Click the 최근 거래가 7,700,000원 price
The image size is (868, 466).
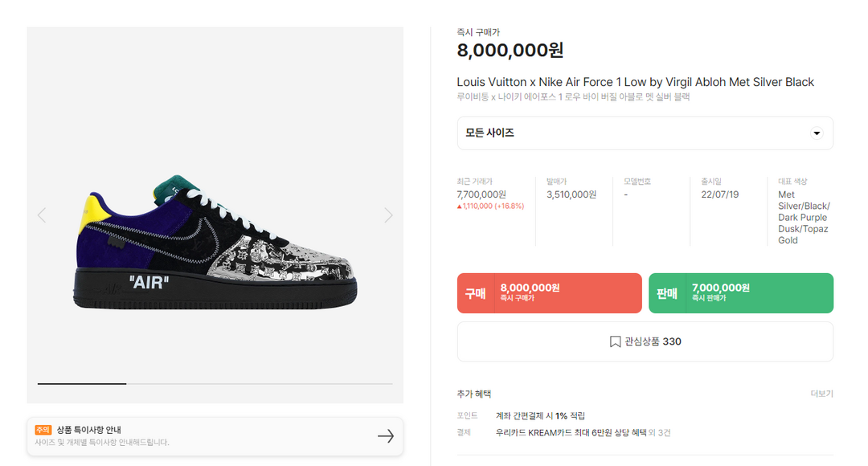(x=481, y=194)
